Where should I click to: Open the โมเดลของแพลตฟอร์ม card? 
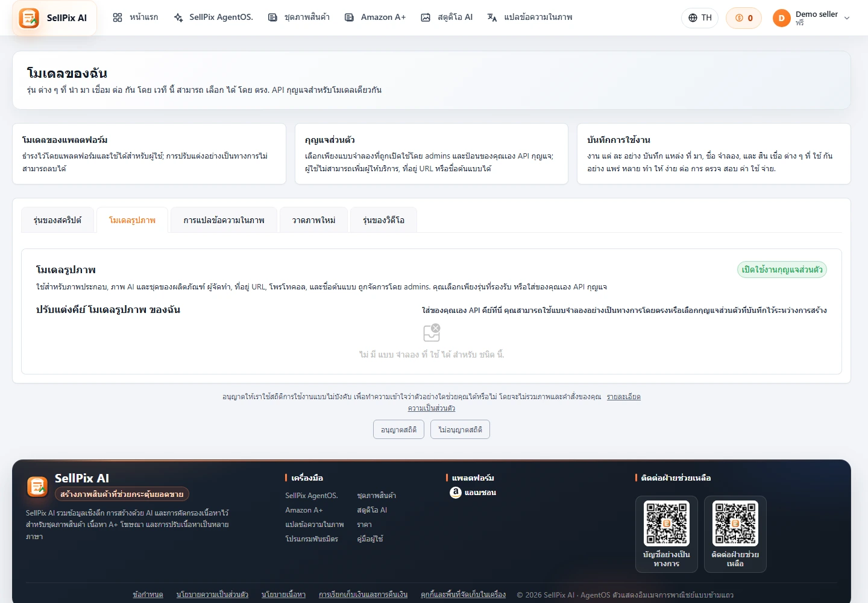pyautogui.click(x=149, y=154)
